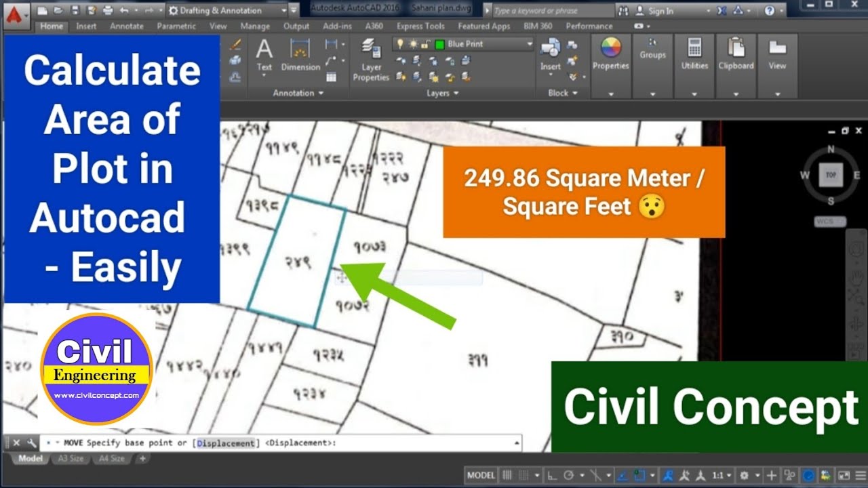
Task: Open the Featured Apps ribbon tab
Action: (x=484, y=26)
